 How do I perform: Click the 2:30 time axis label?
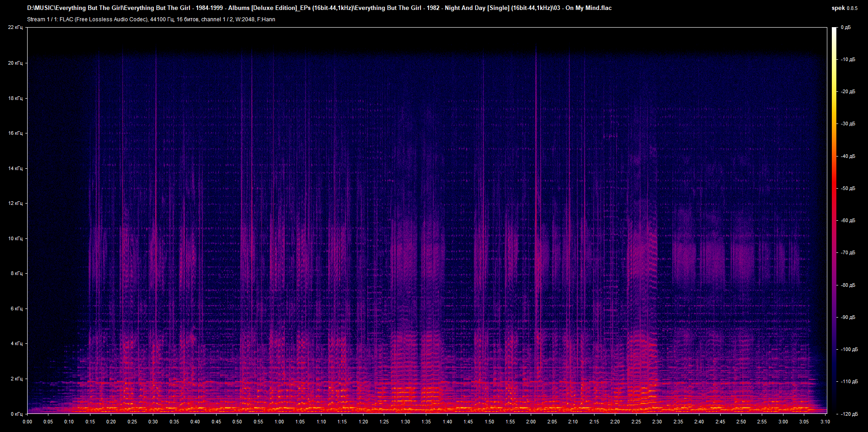coord(657,422)
